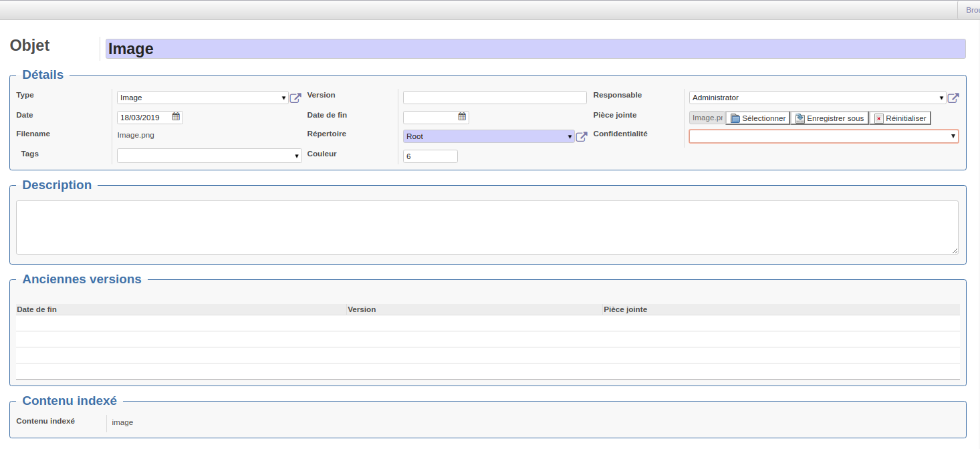The width and height of the screenshot is (980, 449).
Task: Click the Sélectionner file button
Action: point(757,118)
